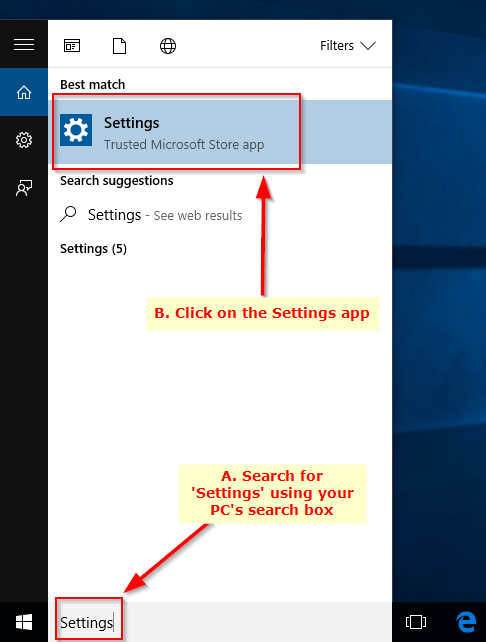Screen dimensions: 486x642
Task: Open 'Settings - See web results' suggestion
Action: tap(220, 215)
